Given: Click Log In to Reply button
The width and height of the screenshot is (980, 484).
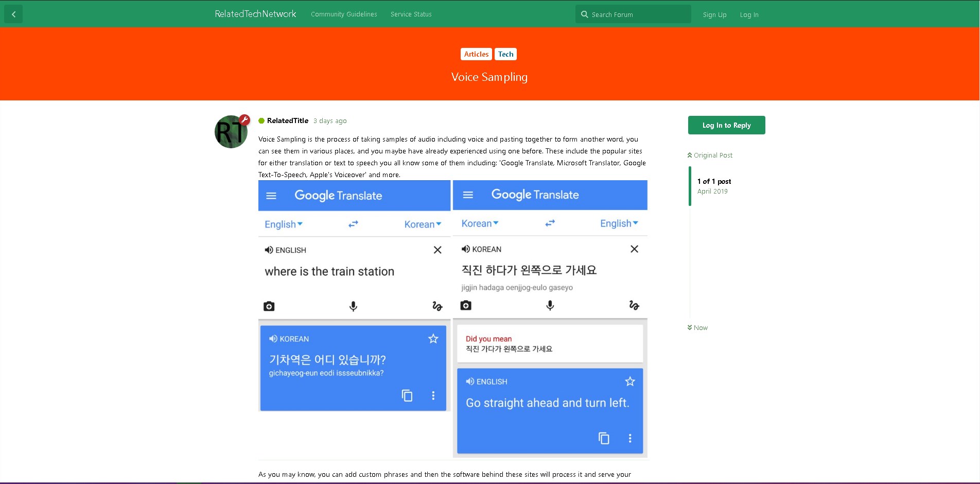Looking at the screenshot, I should [727, 125].
